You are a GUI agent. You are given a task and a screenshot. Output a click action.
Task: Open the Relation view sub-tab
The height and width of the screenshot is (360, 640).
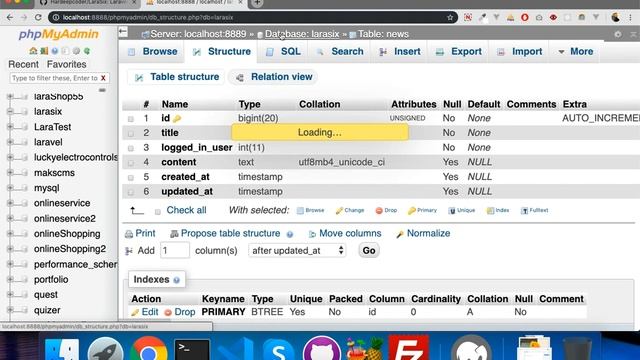tap(274, 77)
